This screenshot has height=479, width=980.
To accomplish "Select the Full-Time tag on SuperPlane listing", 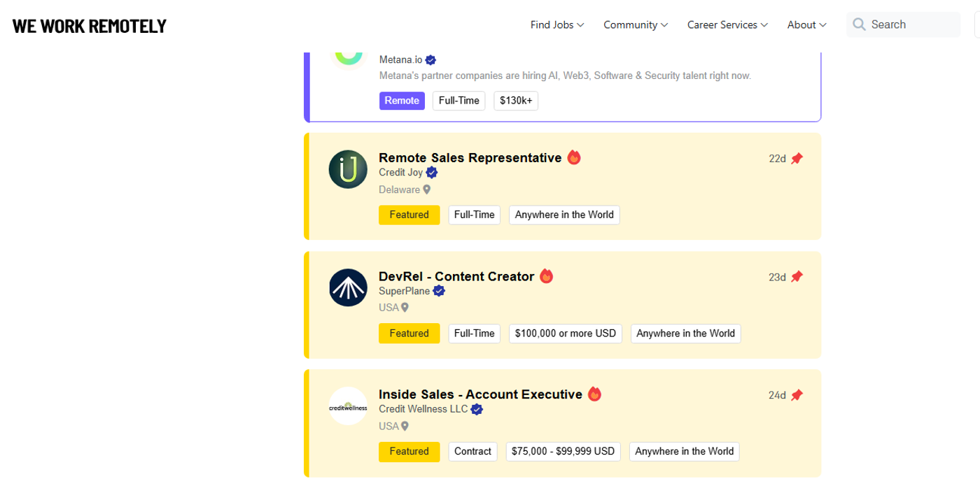I will (474, 334).
